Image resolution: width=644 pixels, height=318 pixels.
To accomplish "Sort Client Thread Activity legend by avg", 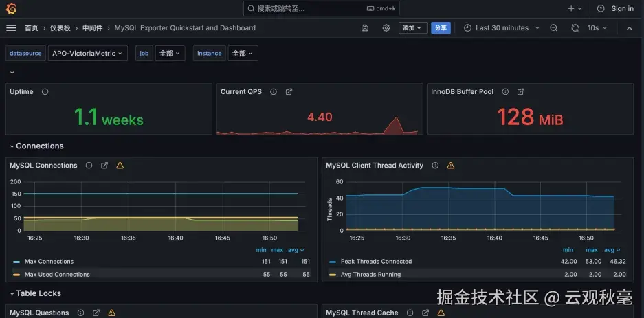I will point(612,250).
